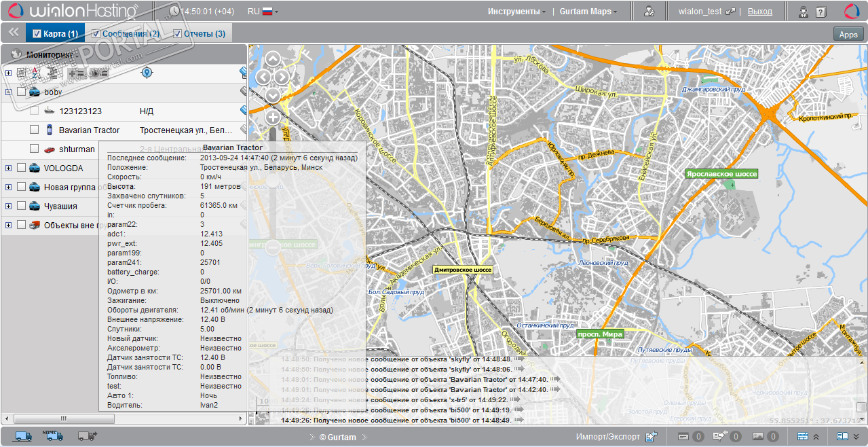This screenshot has width=868, height=447.
Task: Click user settings icon beside wialon_test
Action: point(649,12)
